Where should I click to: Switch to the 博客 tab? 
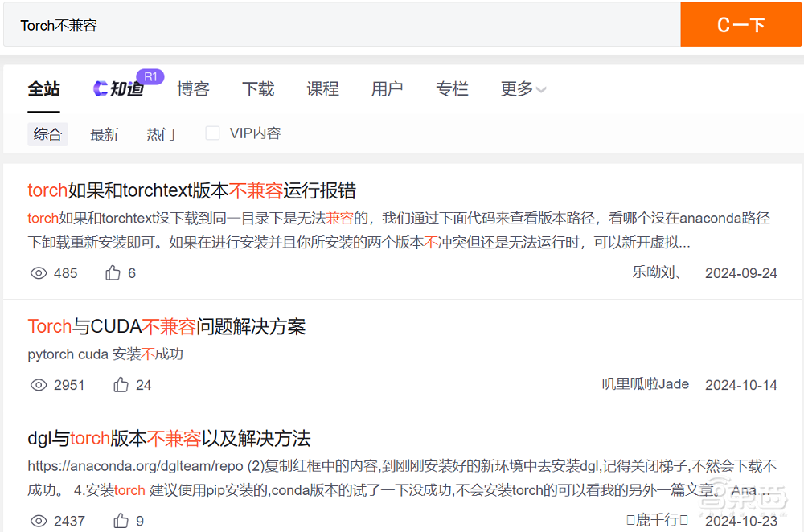pyautogui.click(x=193, y=89)
